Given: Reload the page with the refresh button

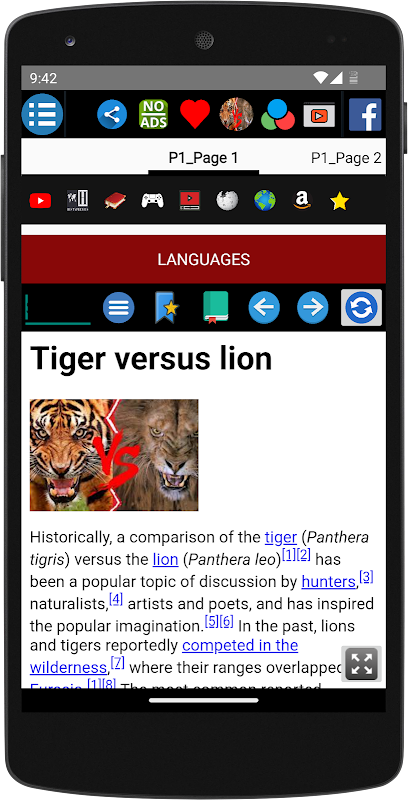Looking at the screenshot, I should pyautogui.click(x=361, y=308).
